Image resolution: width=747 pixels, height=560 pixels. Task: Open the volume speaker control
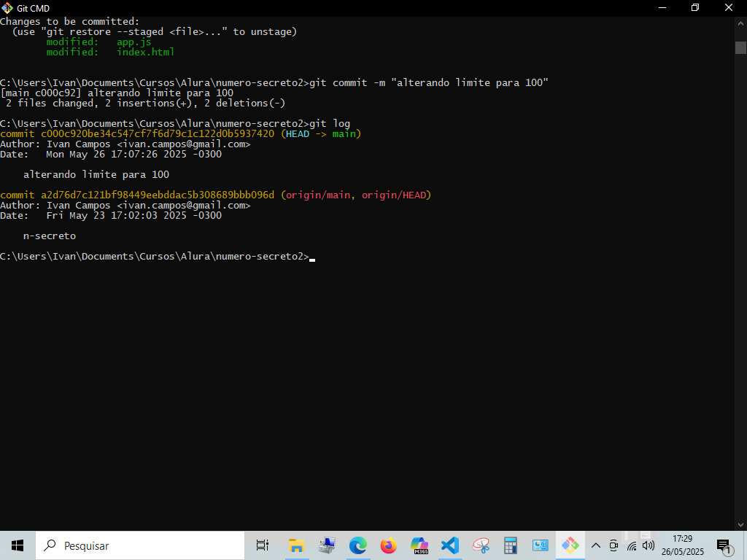[648, 545]
